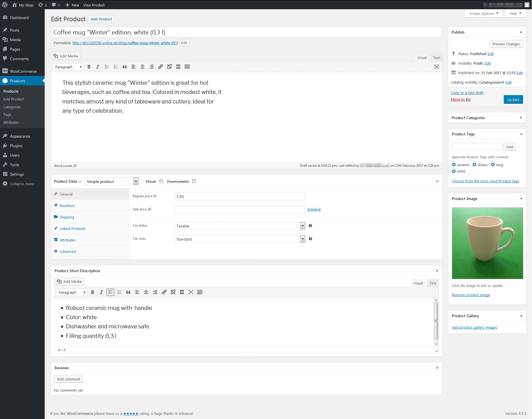Toggle bold in main editor toolbar
The height and width of the screenshot is (419, 532).
coord(89,67)
